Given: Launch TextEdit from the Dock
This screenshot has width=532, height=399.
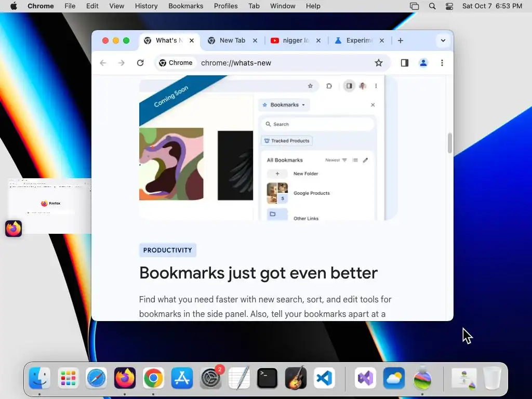Looking at the screenshot, I should pyautogui.click(x=239, y=378).
